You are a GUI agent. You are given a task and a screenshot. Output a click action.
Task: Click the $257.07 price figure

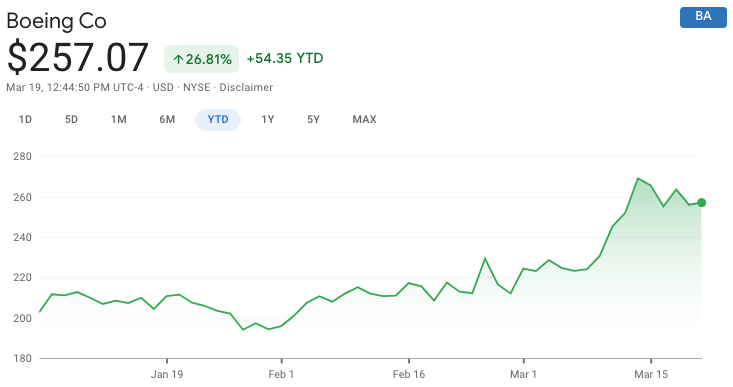coord(78,57)
